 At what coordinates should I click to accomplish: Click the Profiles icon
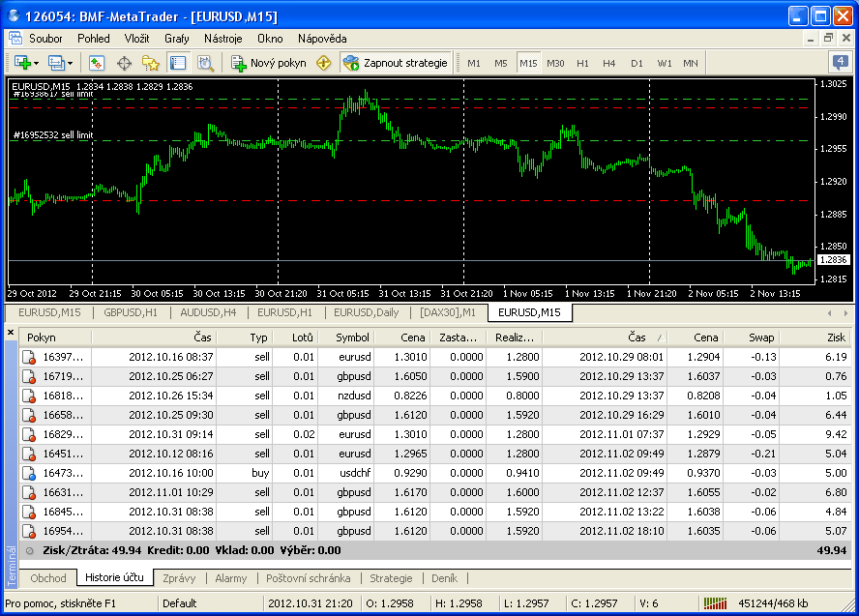[57, 63]
